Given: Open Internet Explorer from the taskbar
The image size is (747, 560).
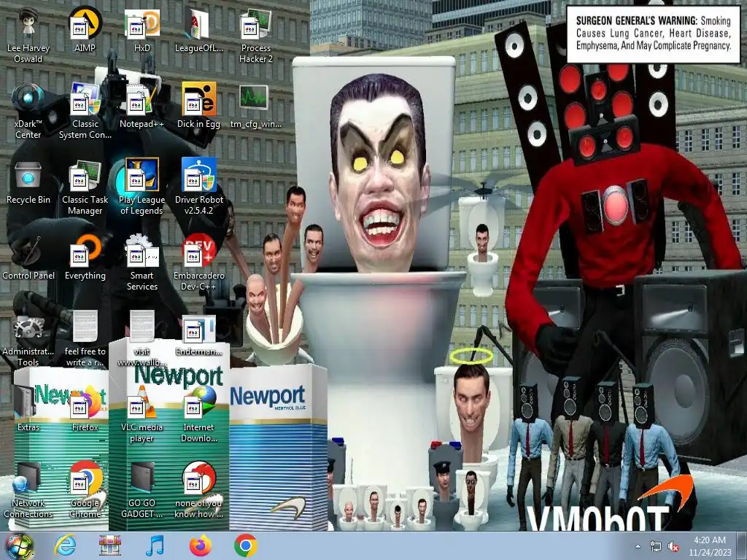Looking at the screenshot, I should [65, 545].
